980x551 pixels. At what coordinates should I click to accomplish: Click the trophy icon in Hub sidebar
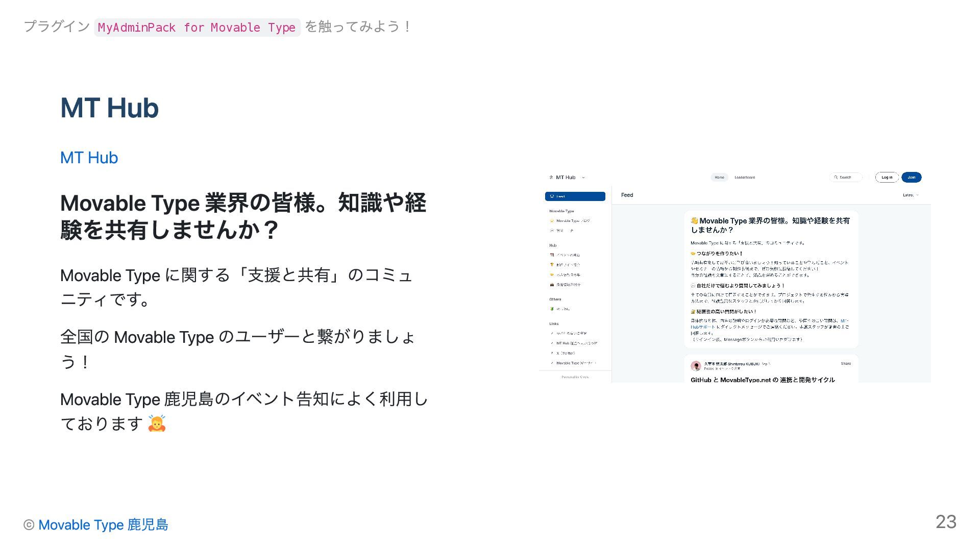pyautogui.click(x=552, y=265)
